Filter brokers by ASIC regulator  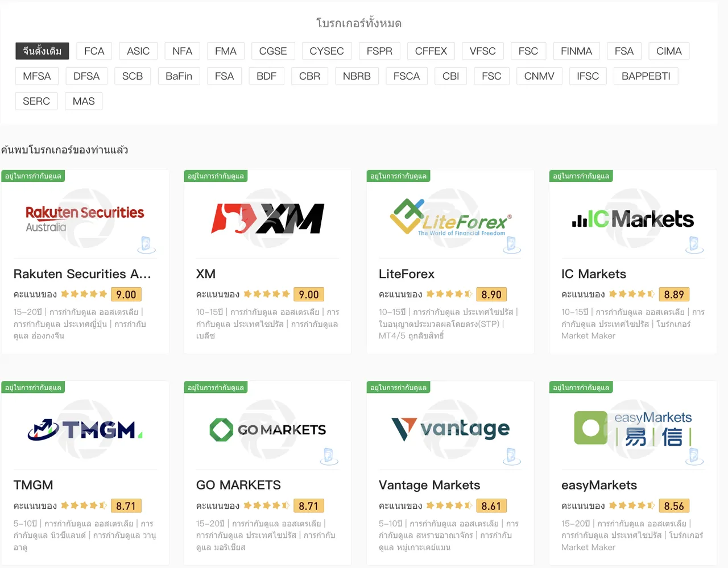point(138,51)
